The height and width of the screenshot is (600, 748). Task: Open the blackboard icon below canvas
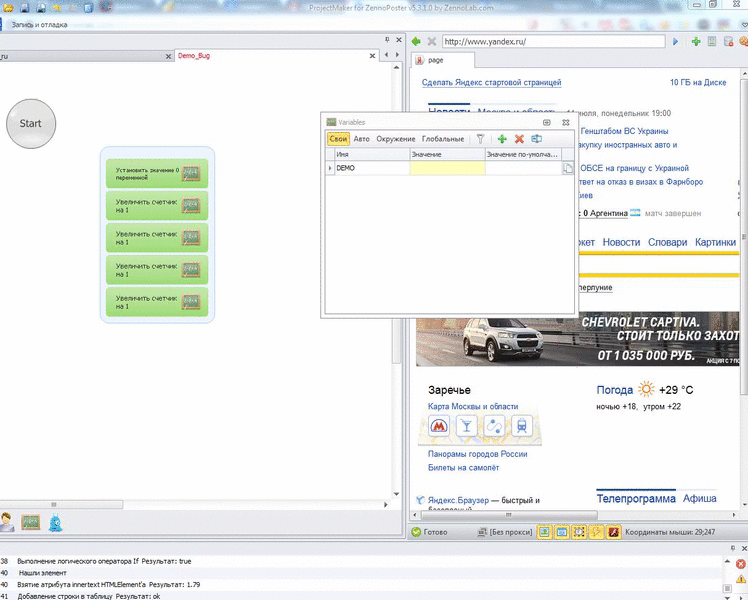(x=31, y=522)
